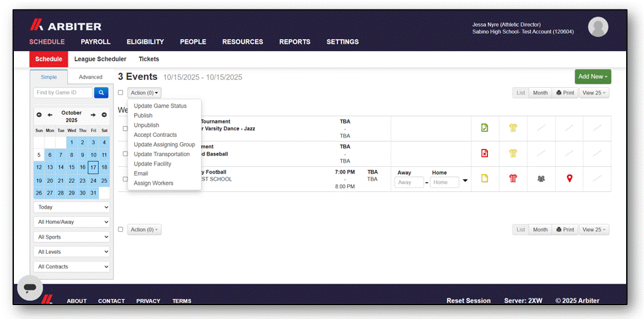644x319 pixels.
Task: Click the yellow jersey icon in Baseball row
Action: (513, 153)
